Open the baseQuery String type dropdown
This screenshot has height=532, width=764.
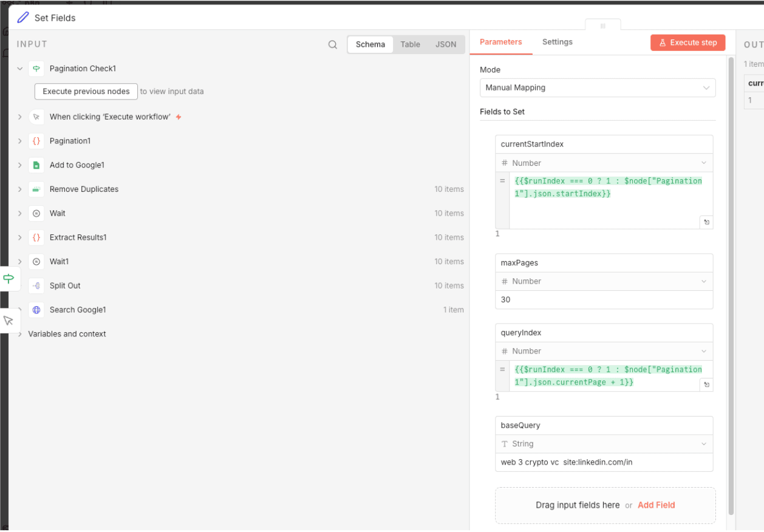coord(604,444)
